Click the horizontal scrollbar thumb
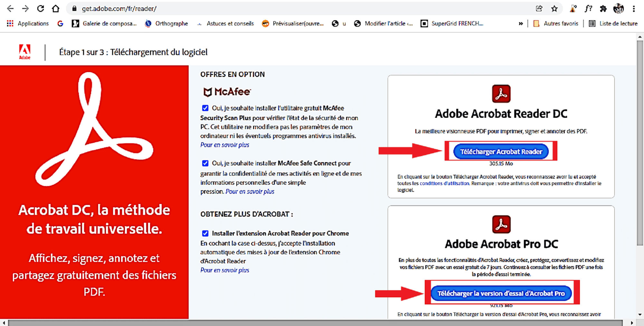Image resolution: width=644 pixels, height=326 pixels. pos(315,323)
